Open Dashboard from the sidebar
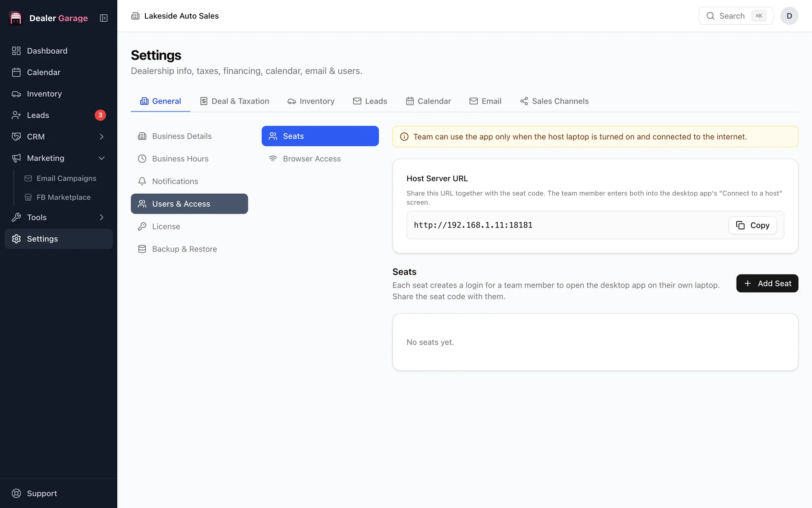Image resolution: width=812 pixels, height=508 pixels. (x=59, y=51)
